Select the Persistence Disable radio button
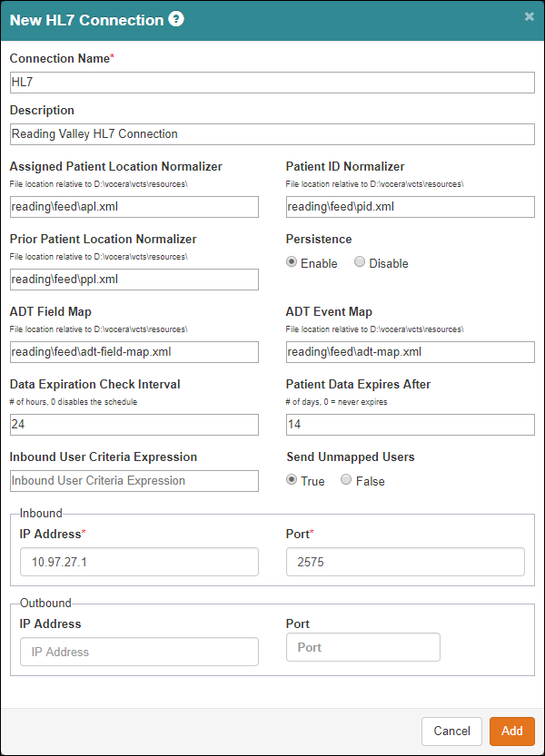The width and height of the screenshot is (545, 756). [360, 261]
